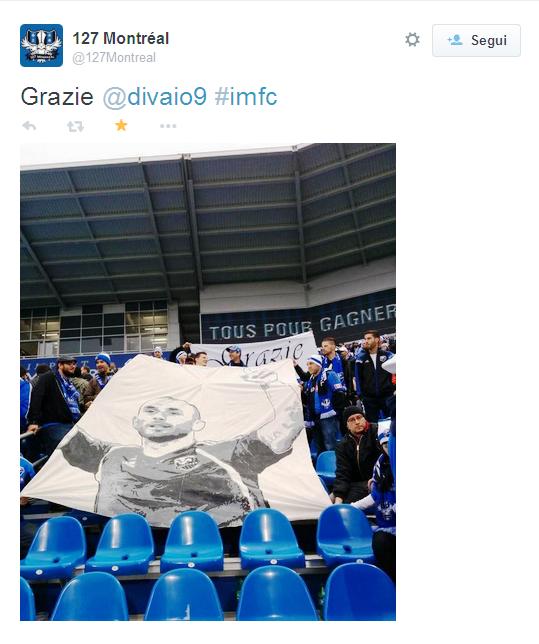Click the word Grazie in the tweet text
This screenshot has width=539, height=644.
(57, 97)
